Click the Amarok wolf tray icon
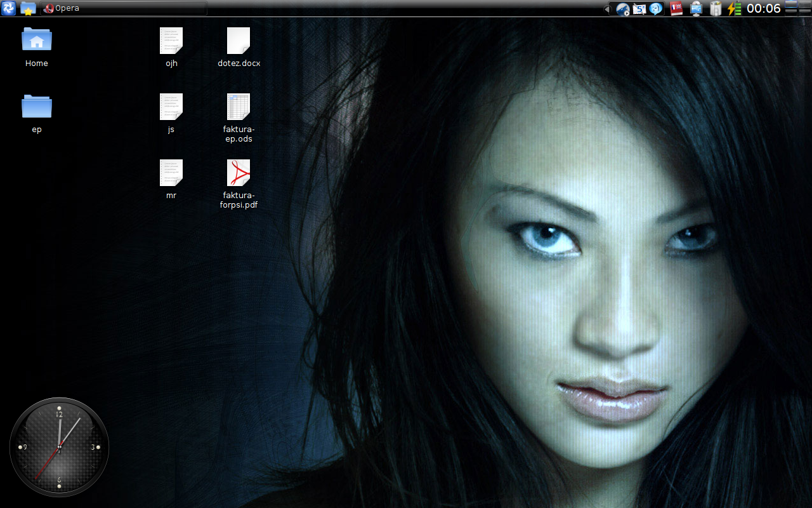 click(x=623, y=9)
